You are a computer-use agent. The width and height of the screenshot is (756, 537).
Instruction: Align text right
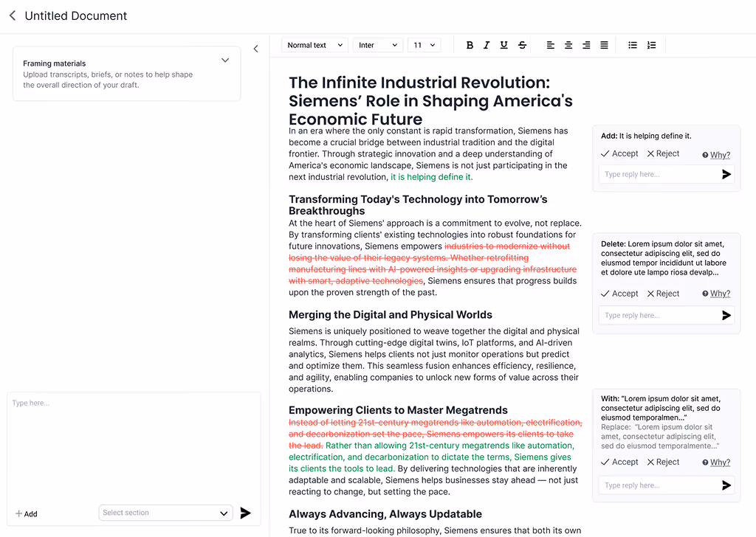(586, 45)
